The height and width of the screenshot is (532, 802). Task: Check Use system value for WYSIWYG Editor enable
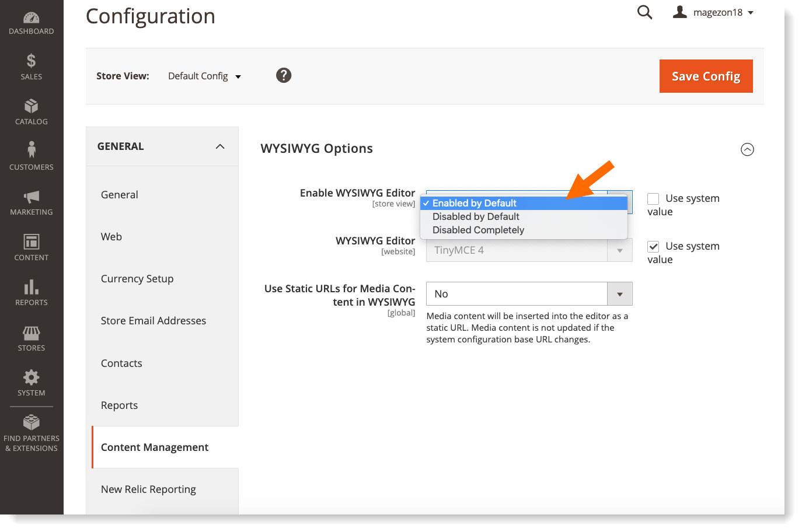point(653,198)
